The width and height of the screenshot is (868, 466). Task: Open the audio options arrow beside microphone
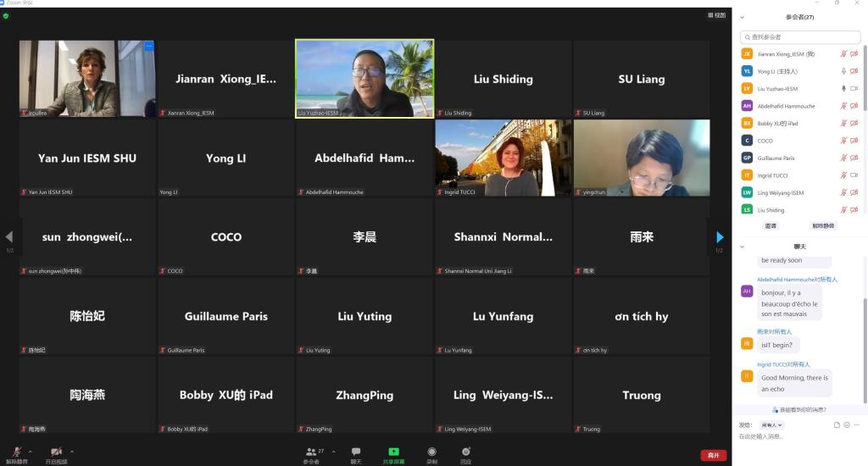point(31,452)
